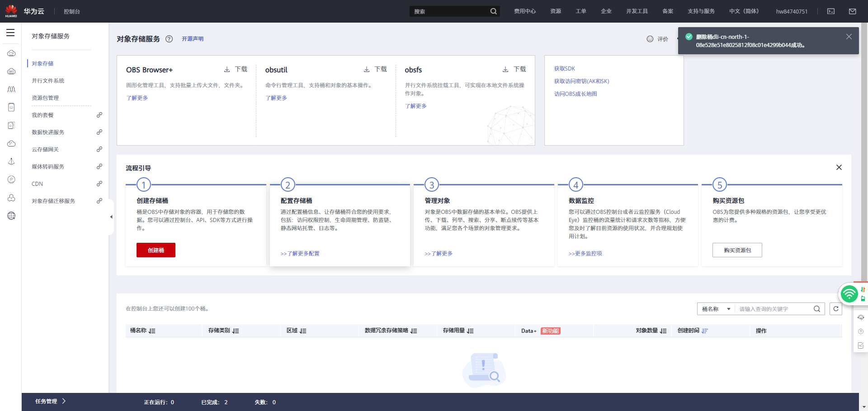Open the 企业 menu
Image resolution: width=868 pixels, height=411 pixels.
606,11
